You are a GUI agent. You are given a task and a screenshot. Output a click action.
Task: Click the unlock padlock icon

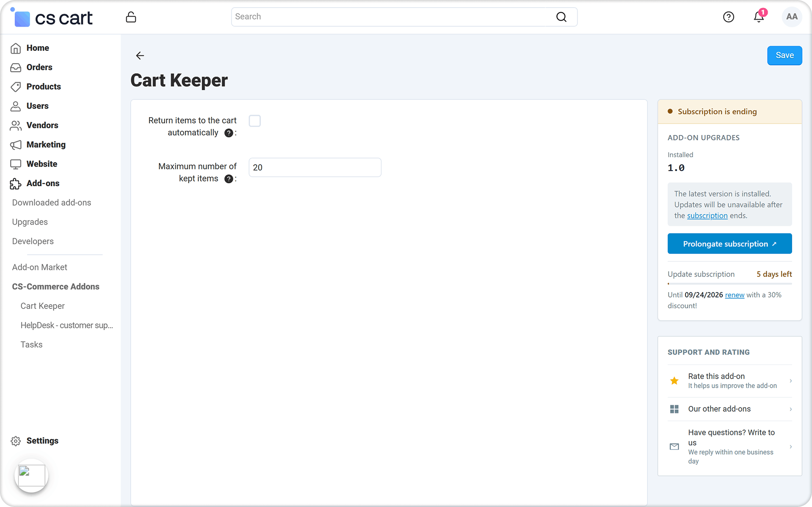click(131, 17)
